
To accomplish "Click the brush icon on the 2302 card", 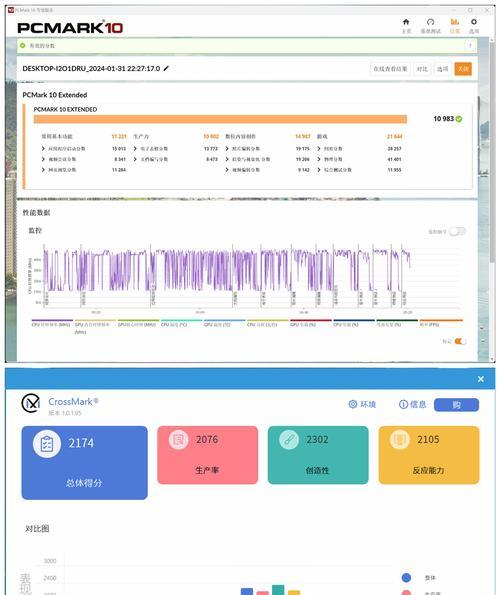I will 289,439.
